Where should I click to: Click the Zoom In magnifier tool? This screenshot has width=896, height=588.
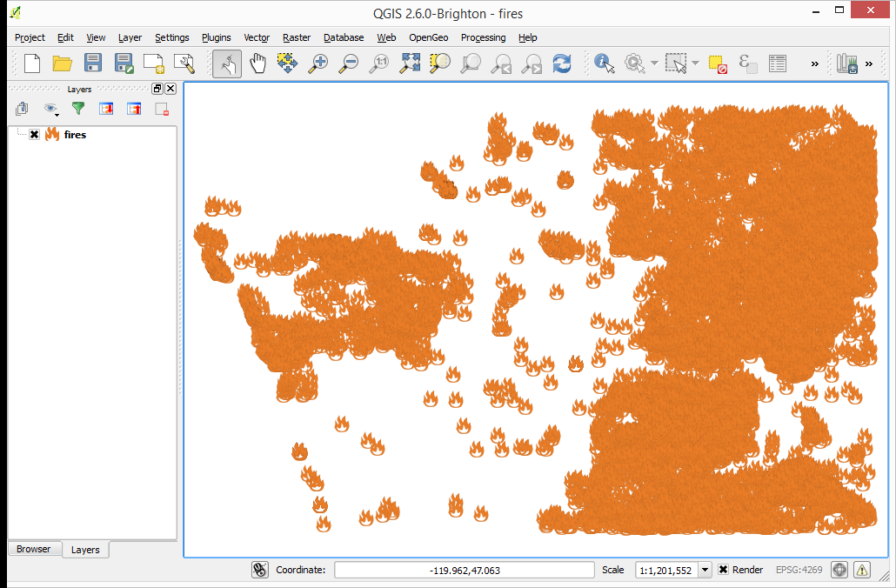(x=318, y=63)
